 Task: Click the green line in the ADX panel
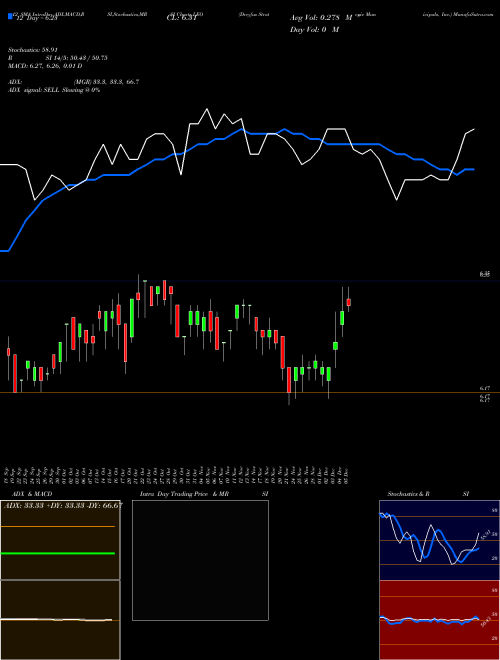point(58,553)
